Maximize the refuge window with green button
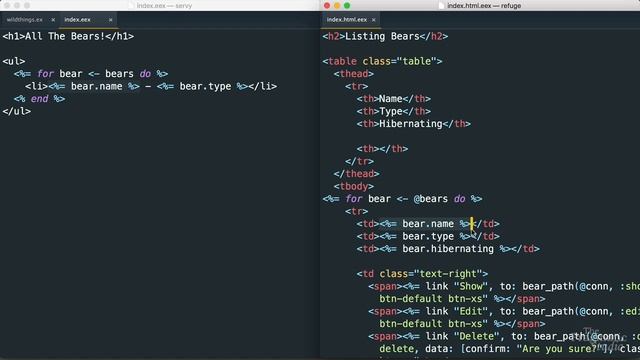 coord(347,6)
